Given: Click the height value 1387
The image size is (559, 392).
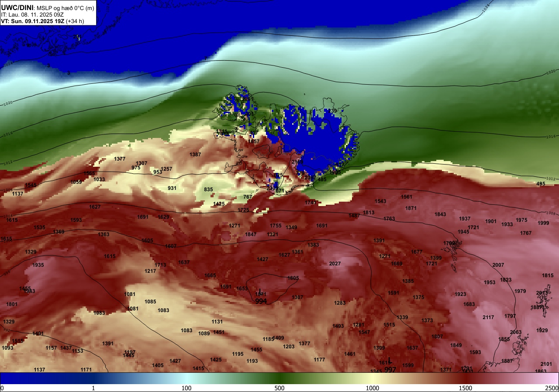Looking at the screenshot, I should pyautogui.click(x=195, y=155).
